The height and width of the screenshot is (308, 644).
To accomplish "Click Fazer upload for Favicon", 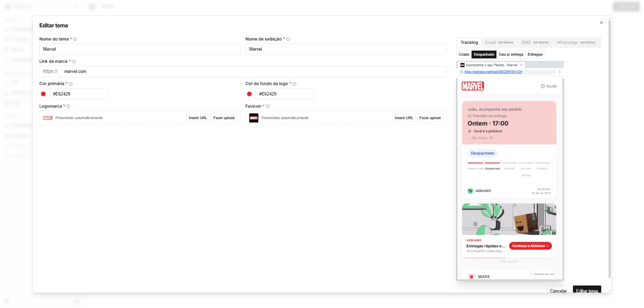I will pos(430,118).
